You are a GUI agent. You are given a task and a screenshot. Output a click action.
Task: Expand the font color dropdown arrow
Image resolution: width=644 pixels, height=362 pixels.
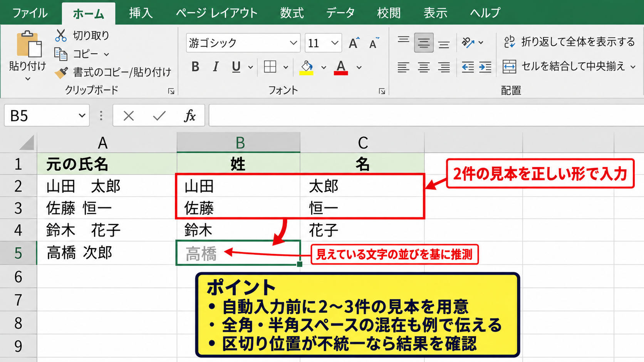(x=359, y=67)
